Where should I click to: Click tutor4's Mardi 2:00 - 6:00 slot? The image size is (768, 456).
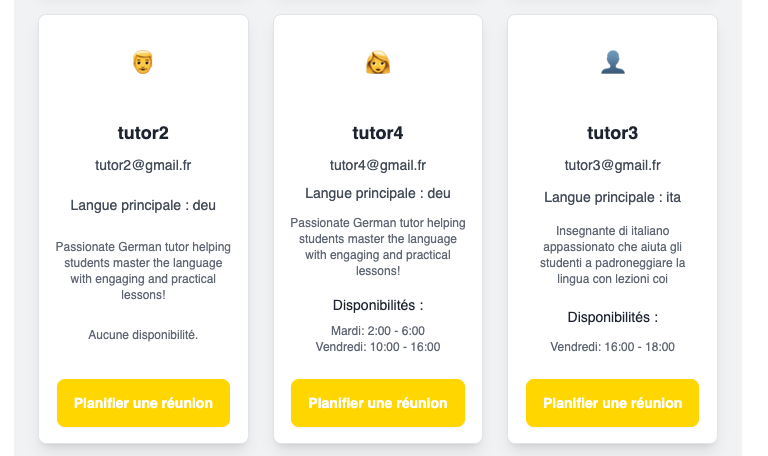pyautogui.click(x=378, y=331)
